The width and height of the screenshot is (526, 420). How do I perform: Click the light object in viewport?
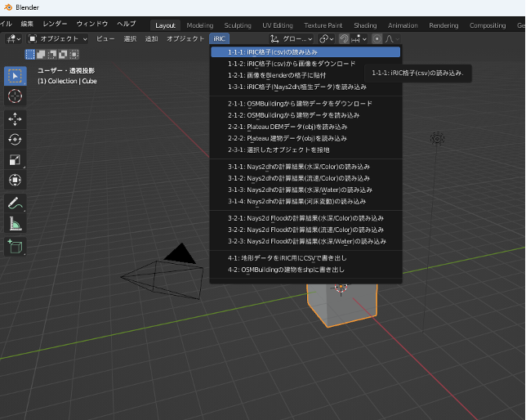(438, 138)
